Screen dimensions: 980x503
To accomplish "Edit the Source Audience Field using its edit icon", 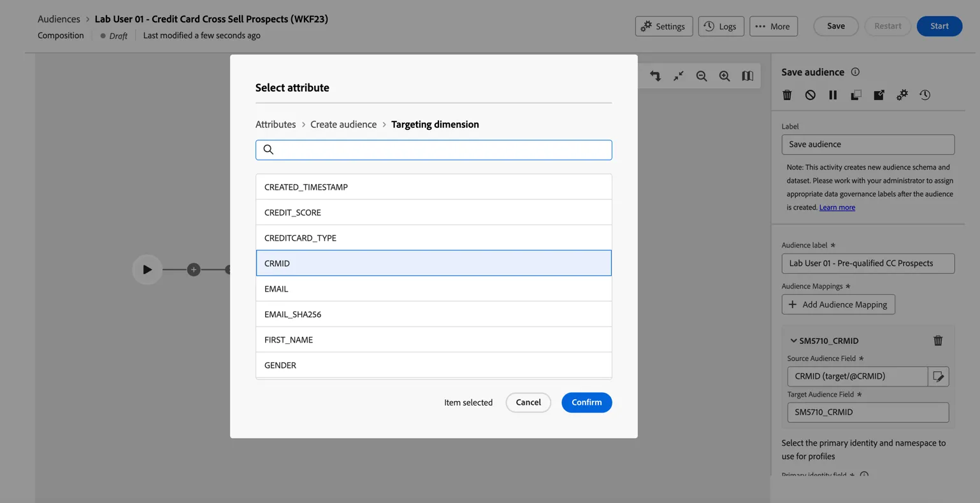I will click(939, 376).
